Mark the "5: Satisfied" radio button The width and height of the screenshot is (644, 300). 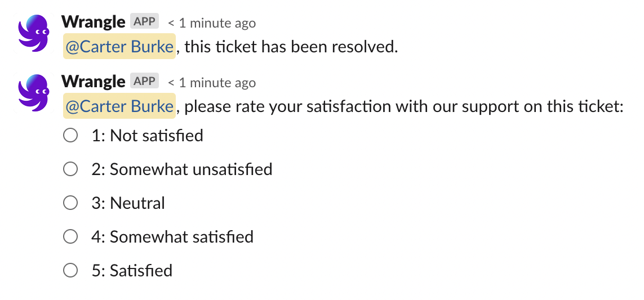(70, 271)
